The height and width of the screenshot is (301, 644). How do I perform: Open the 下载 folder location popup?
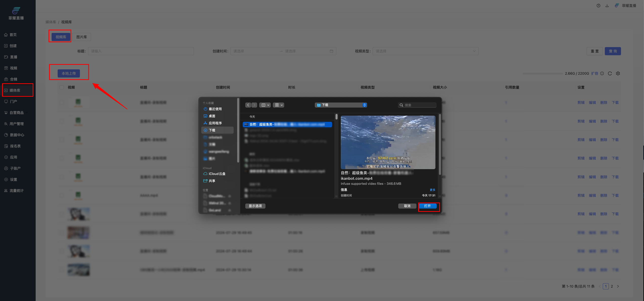(341, 105)
